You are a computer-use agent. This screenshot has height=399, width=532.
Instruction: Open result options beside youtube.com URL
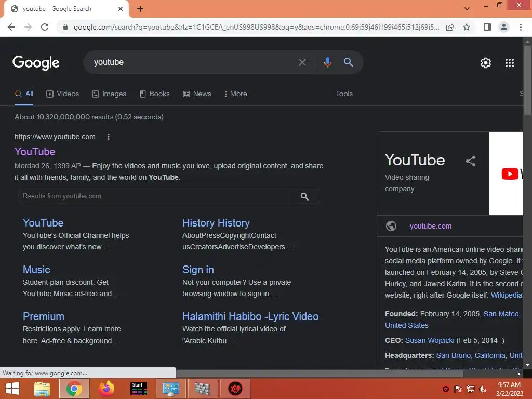tap(109, 137)
